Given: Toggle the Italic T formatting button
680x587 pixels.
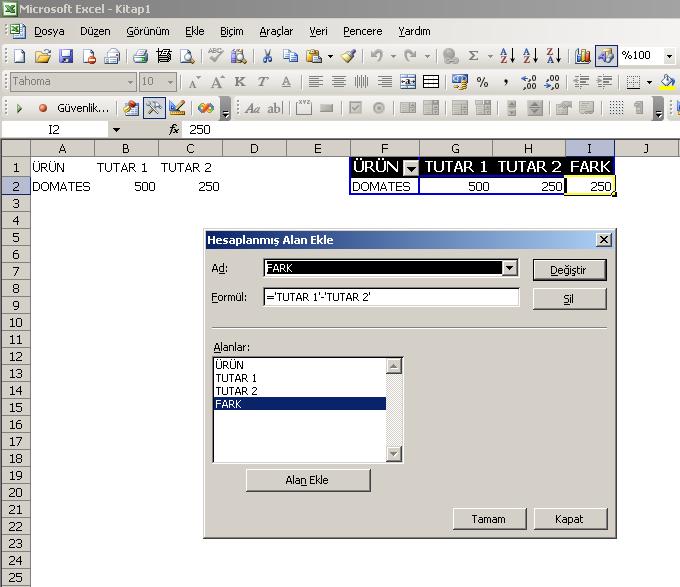Looking at the screenshot, I should click(263, 82).
